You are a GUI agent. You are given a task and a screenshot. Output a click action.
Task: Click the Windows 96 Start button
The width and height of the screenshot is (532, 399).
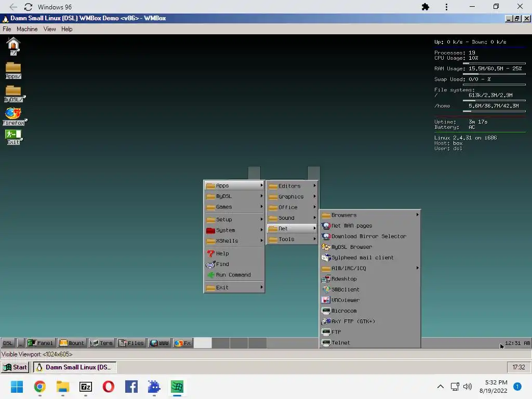15,367
